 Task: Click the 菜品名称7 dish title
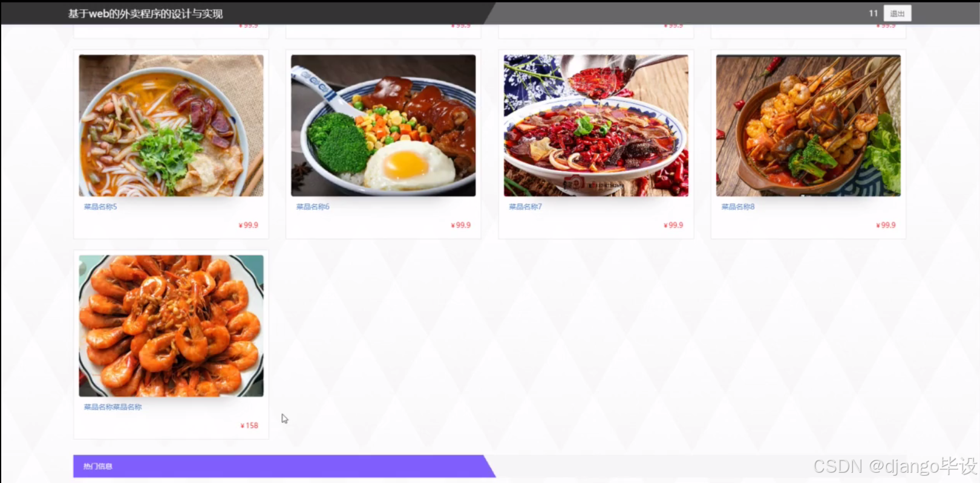525,207
